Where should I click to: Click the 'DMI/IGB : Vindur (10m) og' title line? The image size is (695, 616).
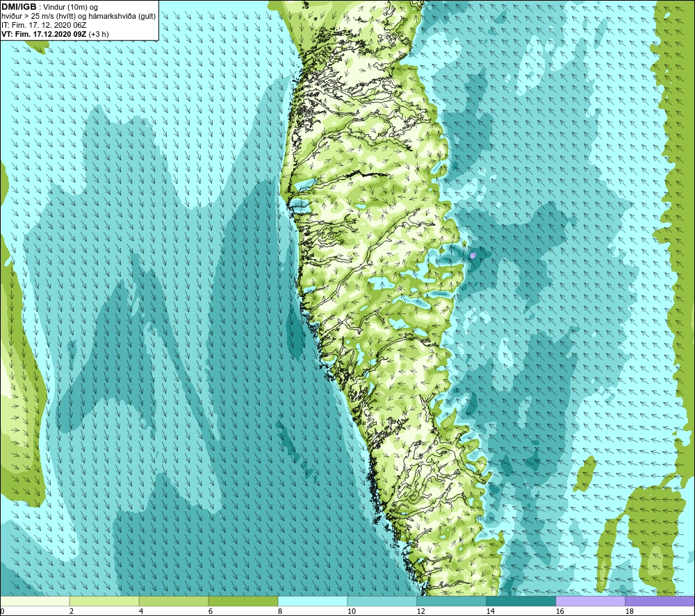49,7
